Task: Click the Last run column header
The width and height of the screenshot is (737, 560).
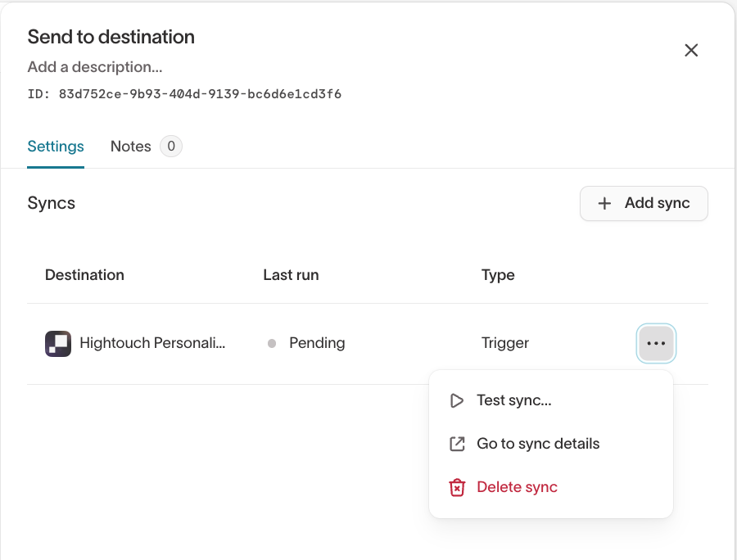Action: pos(291,274)
